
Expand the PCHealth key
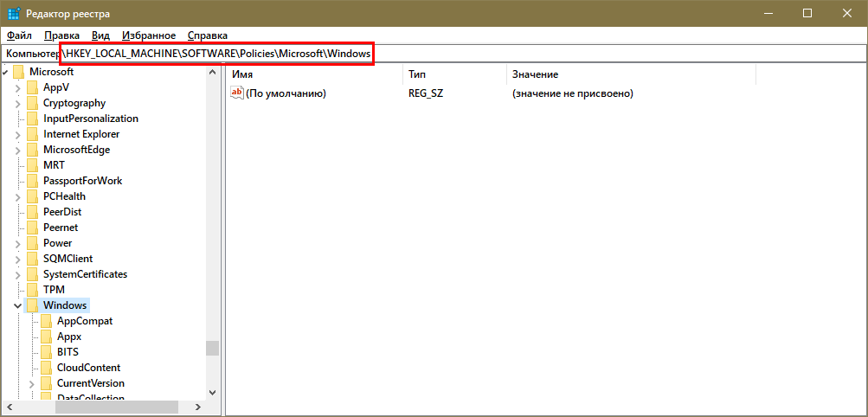18,196
